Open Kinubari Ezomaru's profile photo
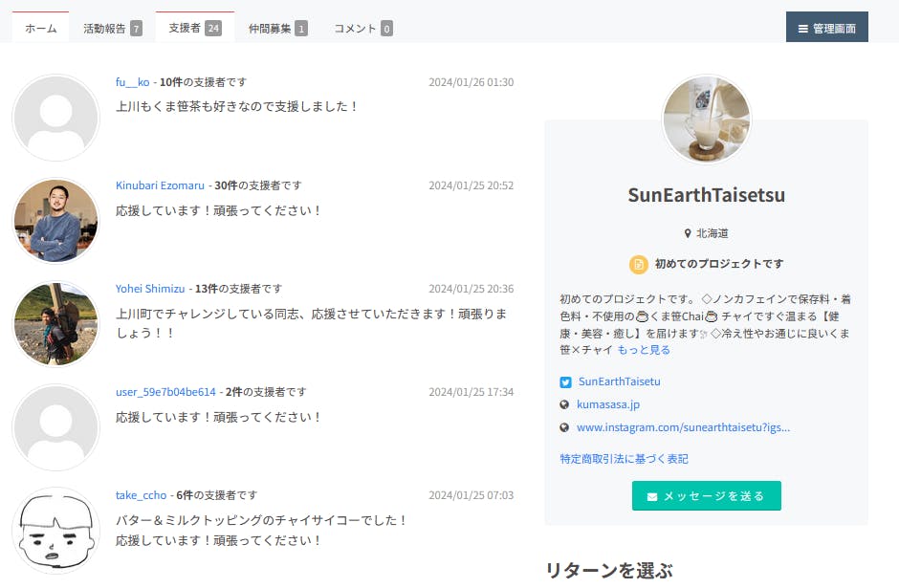 point(55,221)
